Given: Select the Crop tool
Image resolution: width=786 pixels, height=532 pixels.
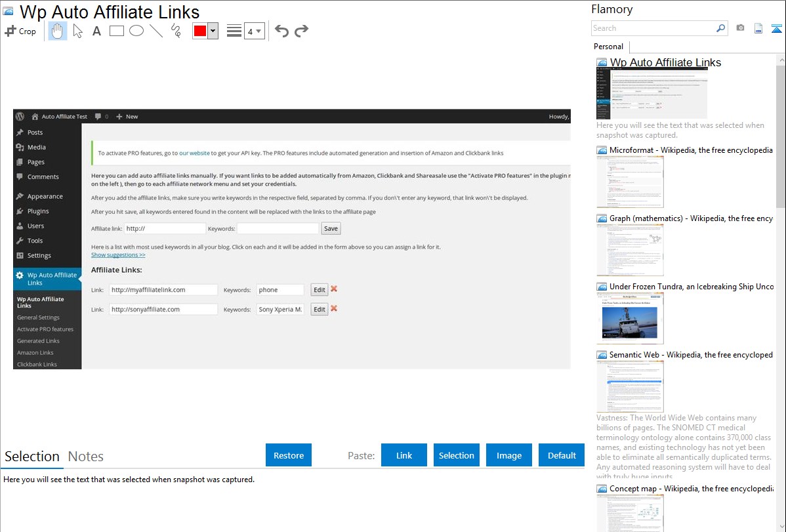Looking at the screenshot, I should [x=20, y=31].
